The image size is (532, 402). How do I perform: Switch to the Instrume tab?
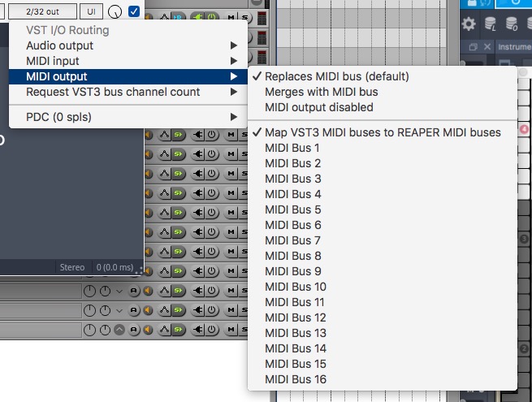point(514,47)
